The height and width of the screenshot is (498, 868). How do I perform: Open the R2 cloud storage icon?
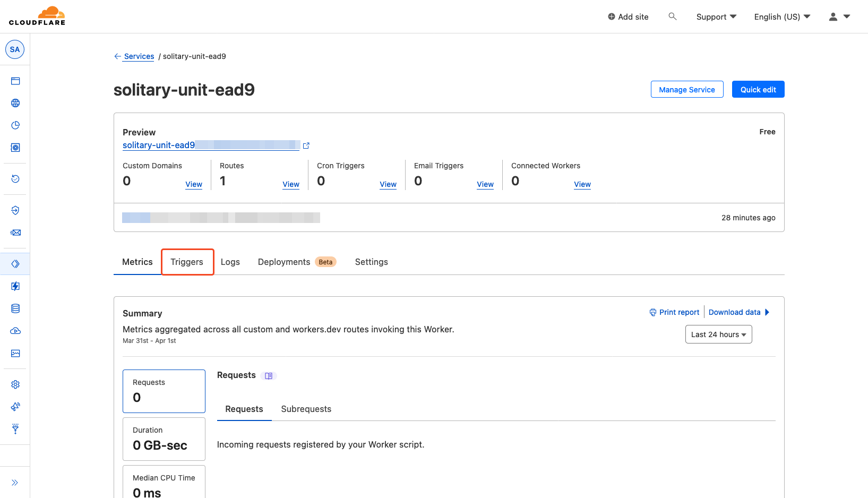[x=15, y=330]
